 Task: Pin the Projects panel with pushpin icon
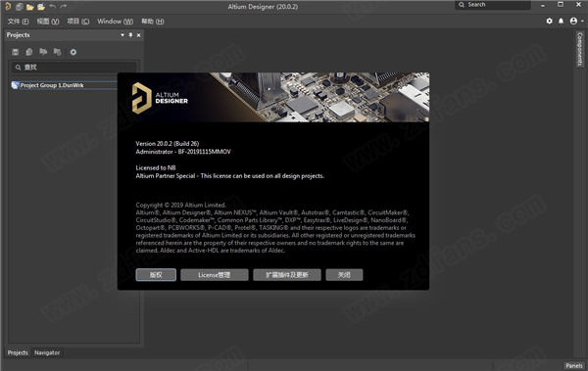(x=130, y=35)
